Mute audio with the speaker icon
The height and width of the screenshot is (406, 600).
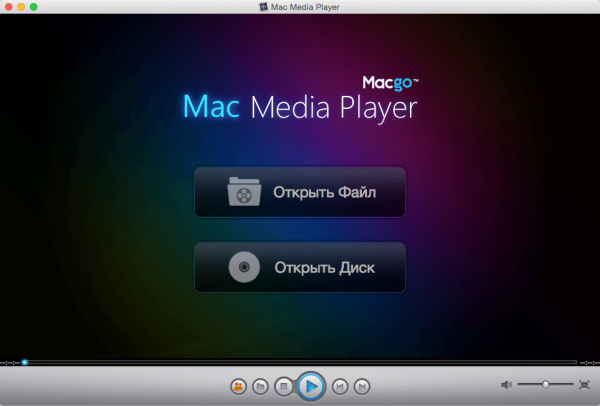[506, 385]
